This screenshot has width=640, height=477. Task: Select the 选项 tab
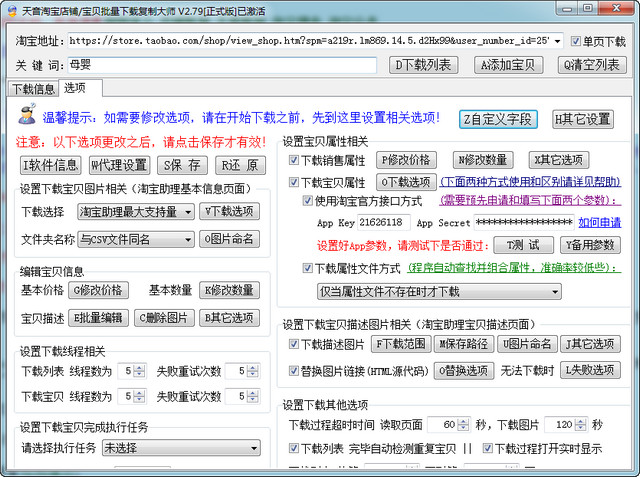(75, 88)
